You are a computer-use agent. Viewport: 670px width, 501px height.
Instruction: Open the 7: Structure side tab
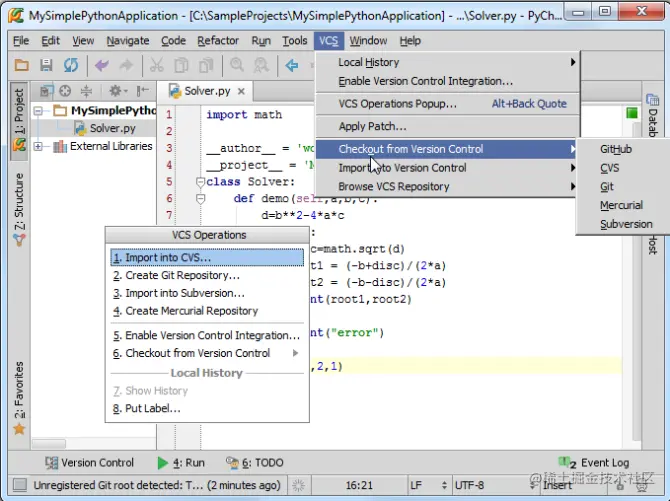pos(19,209)
